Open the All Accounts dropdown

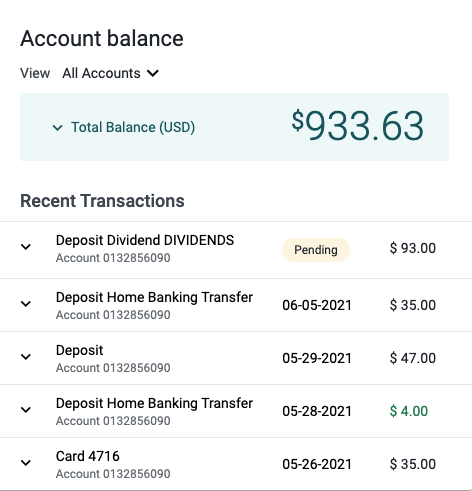pyautogui.click(x=110, y=73)
